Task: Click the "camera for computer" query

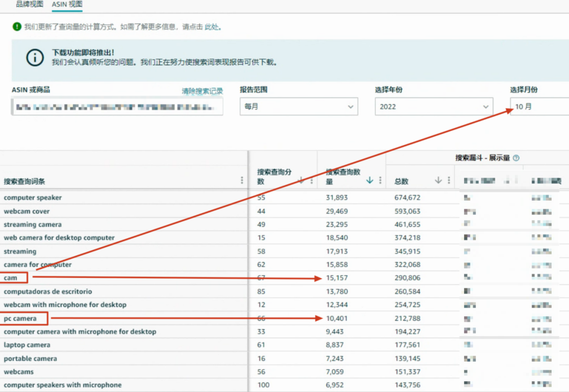Action: pos(38,264)
